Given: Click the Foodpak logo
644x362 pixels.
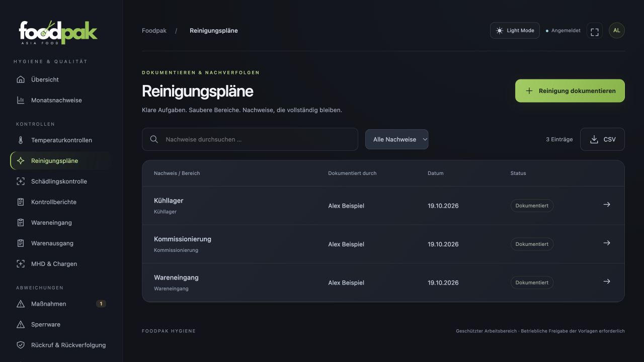Looking at the screenshot, I should click(x=58, y=33).
